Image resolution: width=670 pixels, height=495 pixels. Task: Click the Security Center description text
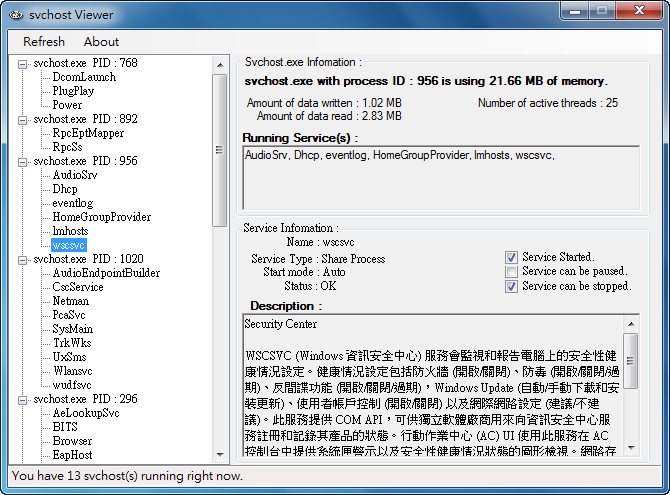point(281,324)
